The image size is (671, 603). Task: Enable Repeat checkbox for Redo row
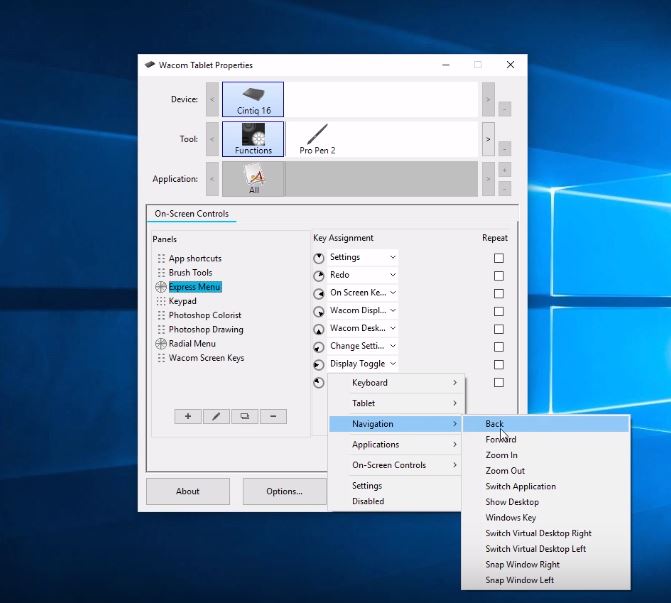click(499, 276)
